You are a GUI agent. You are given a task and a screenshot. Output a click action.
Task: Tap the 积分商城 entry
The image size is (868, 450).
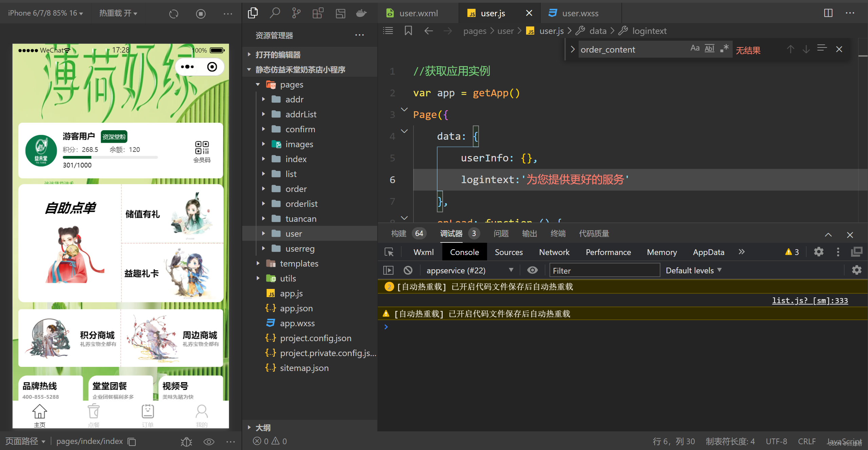[x=70, y=338]
